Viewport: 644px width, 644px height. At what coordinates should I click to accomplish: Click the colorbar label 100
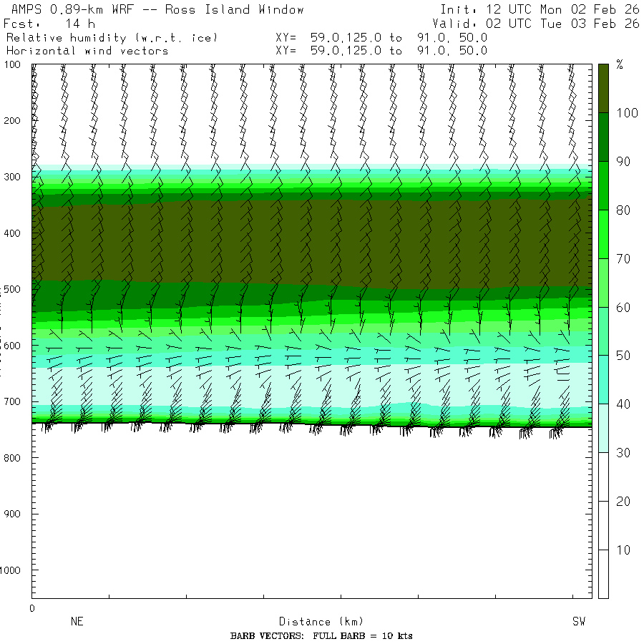[627, 113]
